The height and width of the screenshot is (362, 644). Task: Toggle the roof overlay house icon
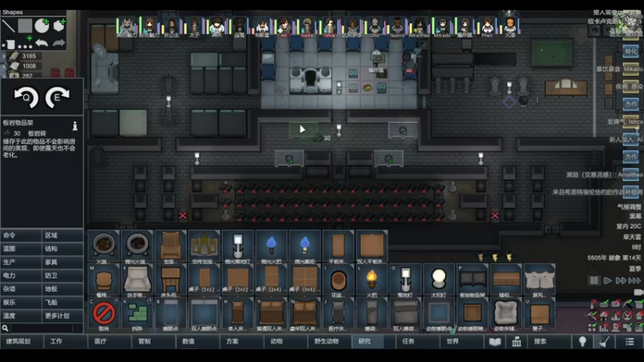604,315
